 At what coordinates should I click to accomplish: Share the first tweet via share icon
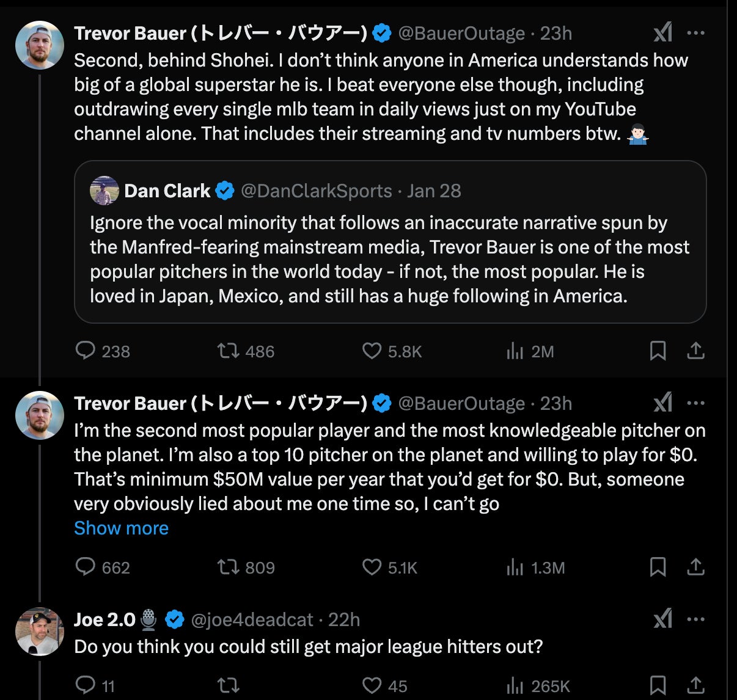tap(696, 351)
